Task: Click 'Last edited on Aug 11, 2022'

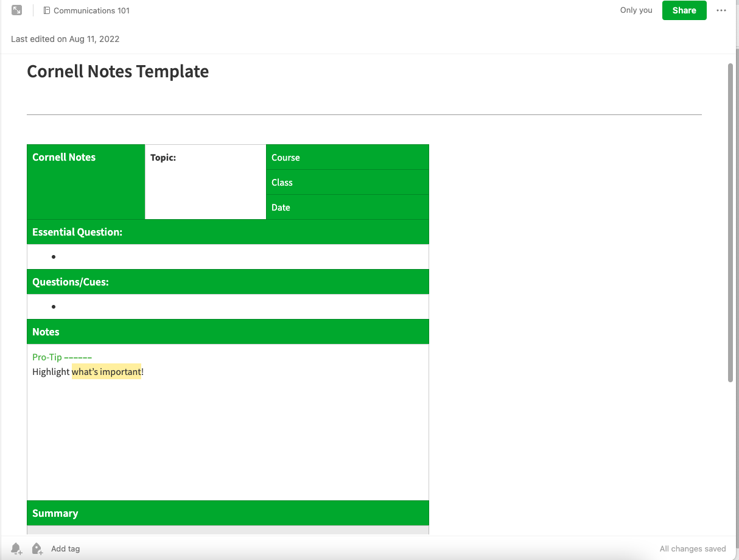Action: [65, 39]
